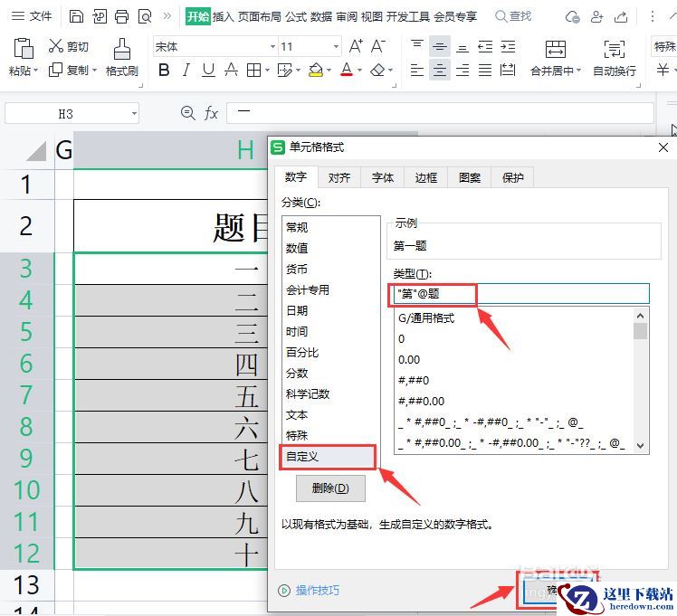Click the Cut scissors icon

56,46
